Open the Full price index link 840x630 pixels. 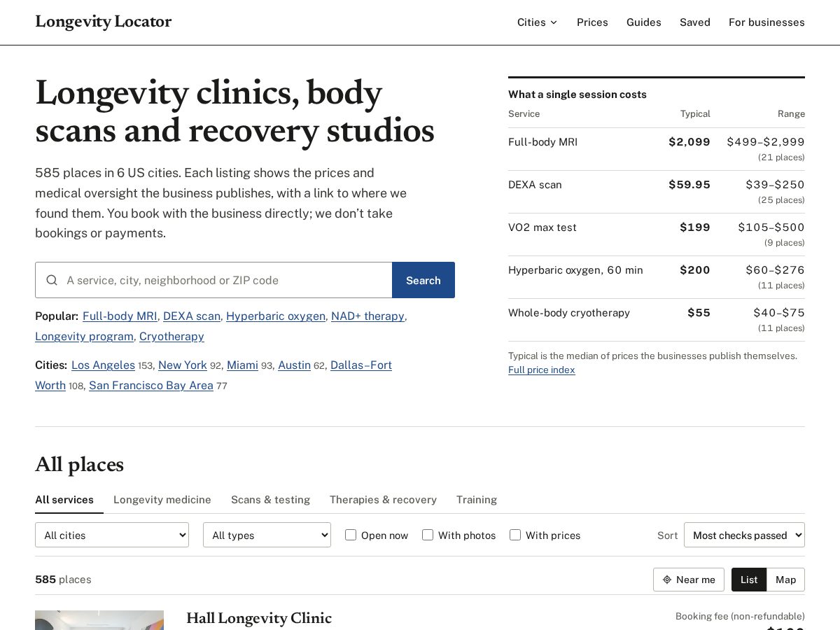pos(542,370)
